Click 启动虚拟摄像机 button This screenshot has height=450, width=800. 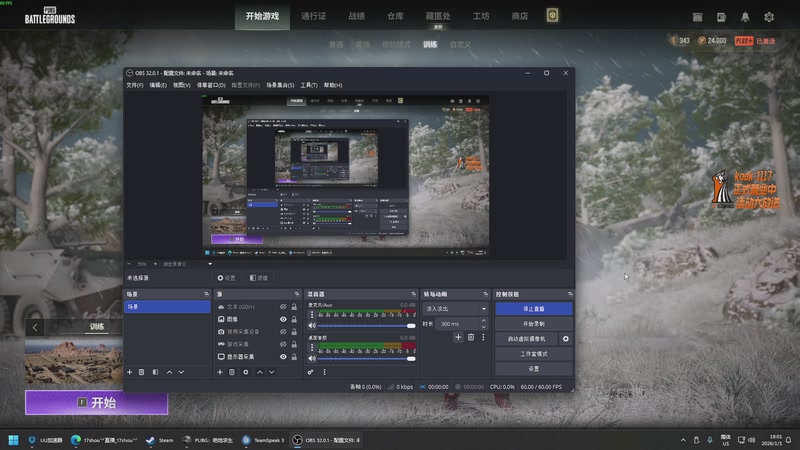coord(527,338)
